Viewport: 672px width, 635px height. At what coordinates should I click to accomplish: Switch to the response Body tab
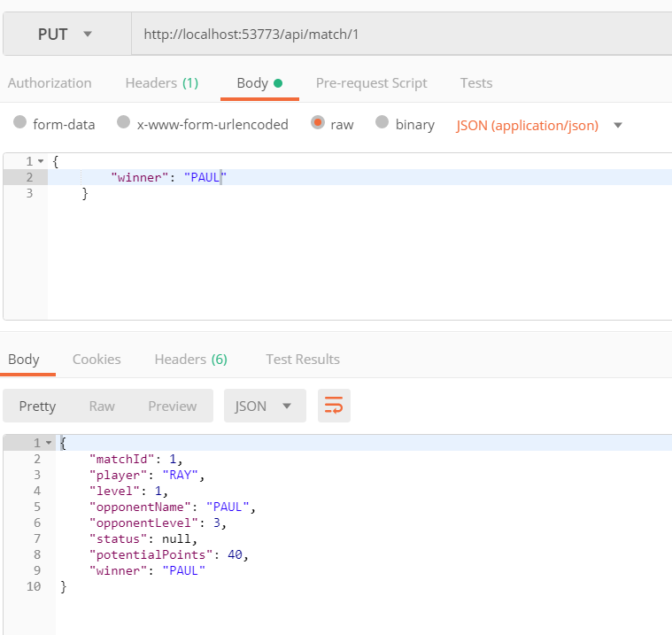click(x=24, y=360)
